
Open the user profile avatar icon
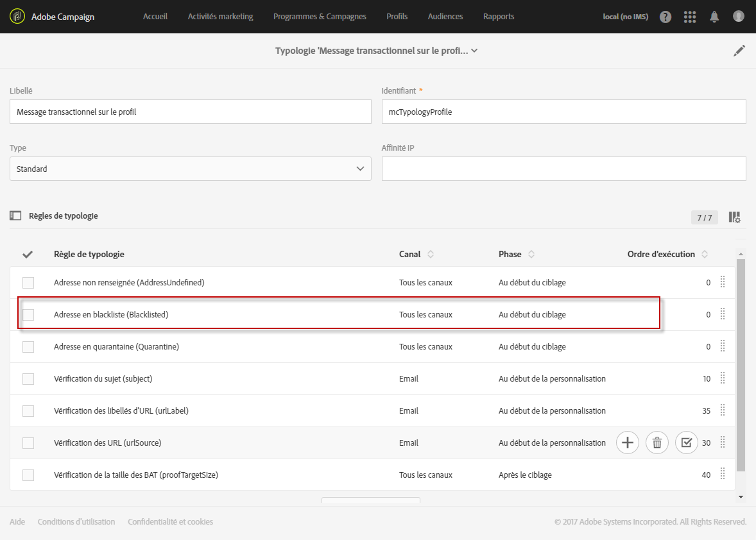[x=739, y=17]
